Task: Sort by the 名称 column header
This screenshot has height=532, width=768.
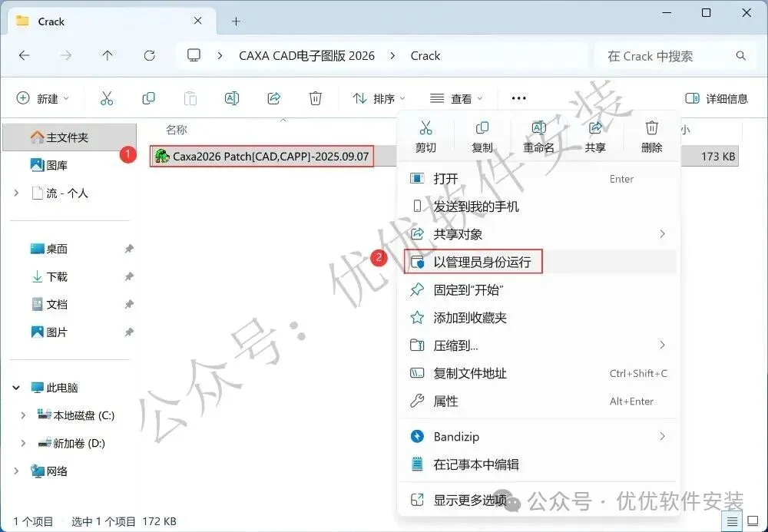Action: [x=177, y=130]
